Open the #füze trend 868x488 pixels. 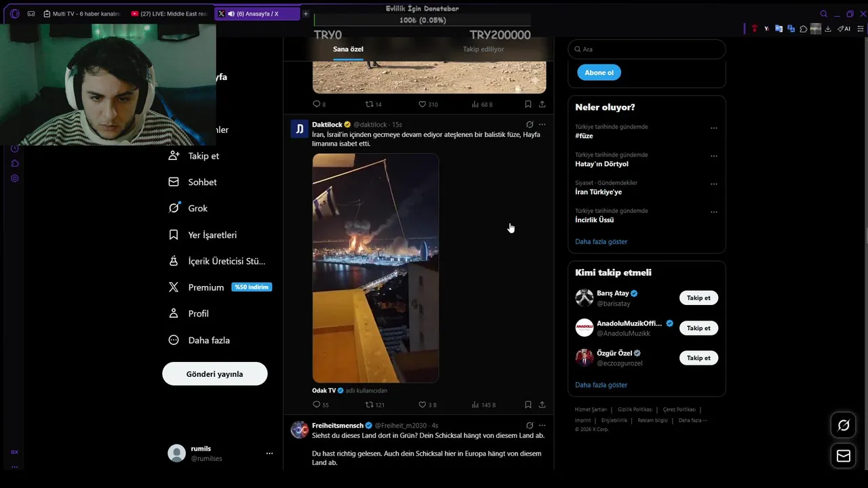click(x=584, y=136)
